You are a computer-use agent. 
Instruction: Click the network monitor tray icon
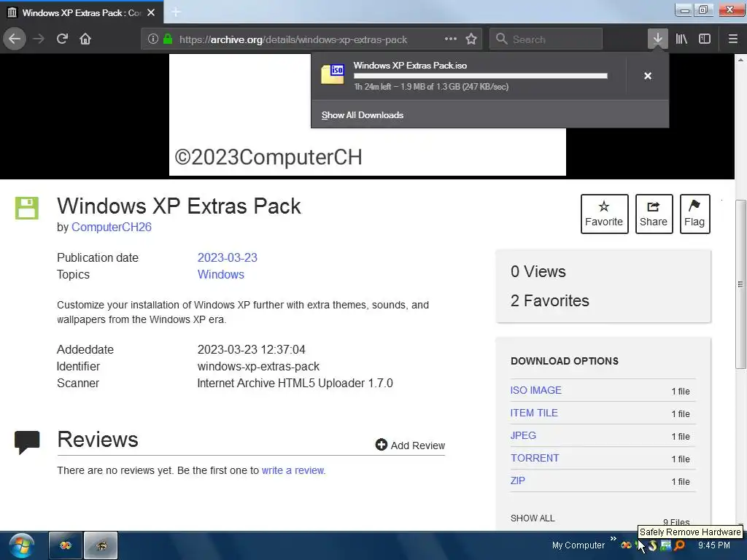(665, 545)
